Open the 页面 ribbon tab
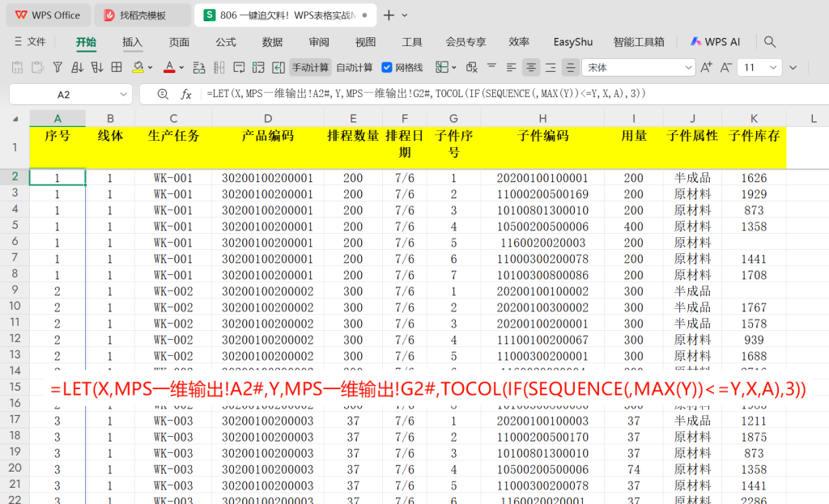The image size is (829, 504). point(179,42)
